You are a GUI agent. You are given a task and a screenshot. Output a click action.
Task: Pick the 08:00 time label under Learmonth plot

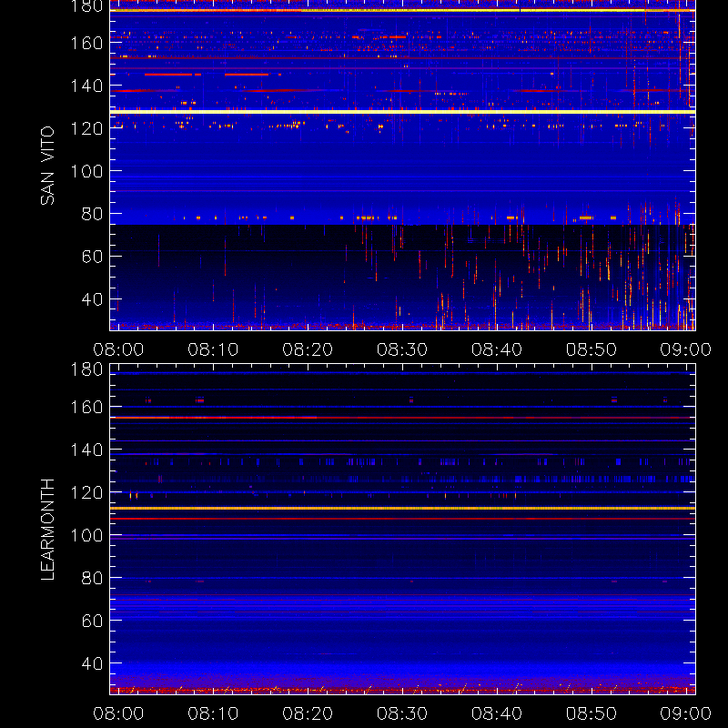[118, 713]
